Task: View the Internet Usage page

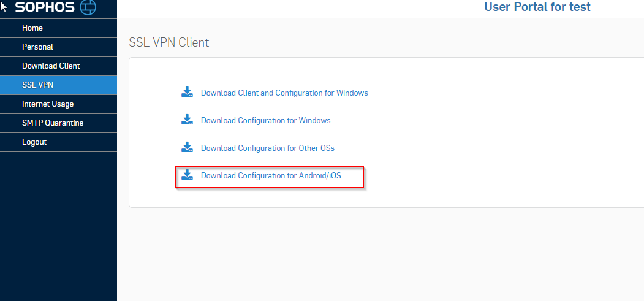Action: tap(48, 104)
